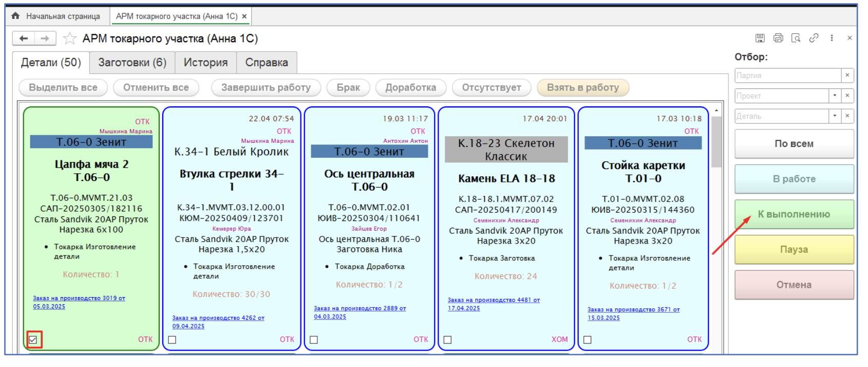The image size is (868, 367).
Task: Open the three-dot more actions menu
Action: pyautogui.click(x=832, y=38)
